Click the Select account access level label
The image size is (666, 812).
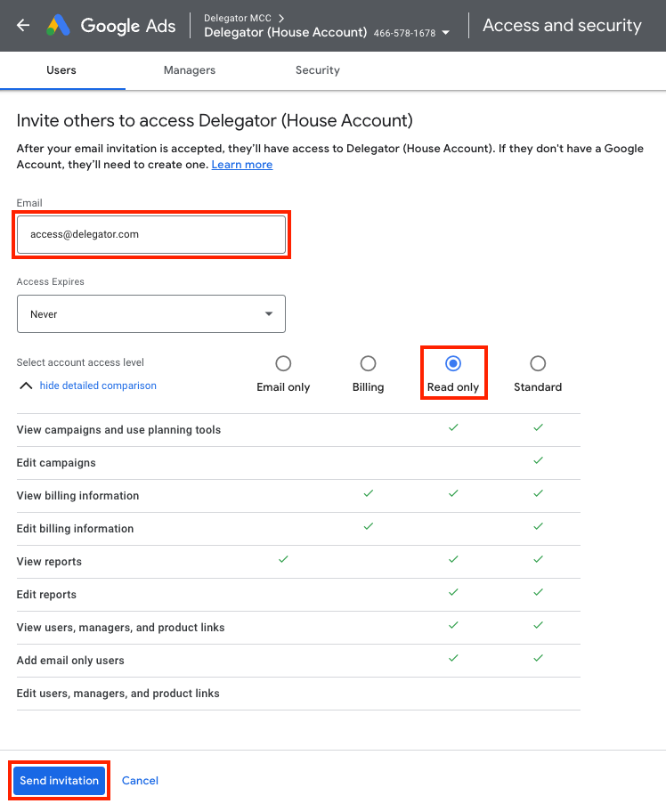(x=80, y=362)
